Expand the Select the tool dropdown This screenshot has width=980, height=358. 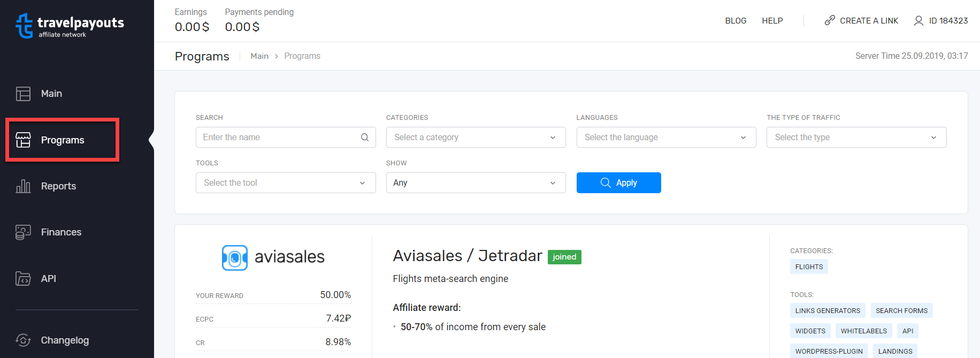(x=286, y=183)
